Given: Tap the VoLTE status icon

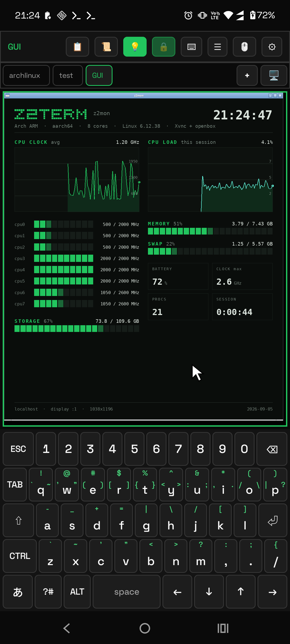Looking at the screenshot, I should coord(215,15).
